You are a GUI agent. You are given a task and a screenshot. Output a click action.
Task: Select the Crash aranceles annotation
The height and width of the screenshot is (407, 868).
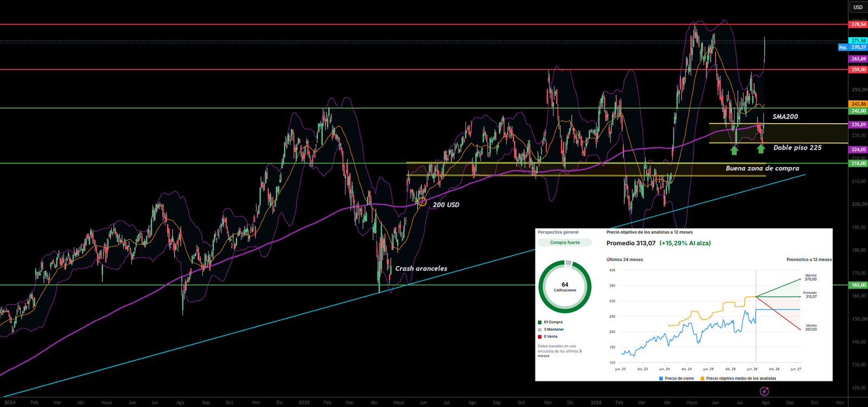(421, 268)
